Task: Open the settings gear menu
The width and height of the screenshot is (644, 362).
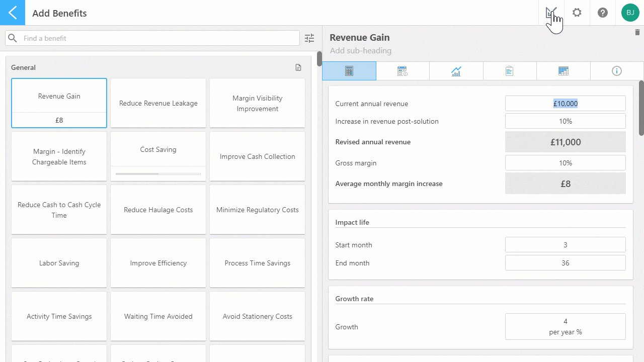Action: (x=577, y=13)
